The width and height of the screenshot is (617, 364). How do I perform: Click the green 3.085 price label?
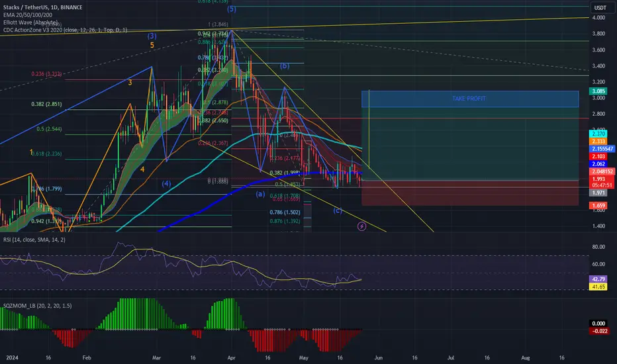point(598,91)
